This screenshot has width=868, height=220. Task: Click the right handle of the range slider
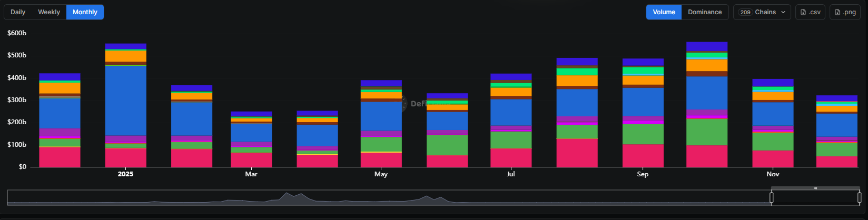[x=859, y=198]
